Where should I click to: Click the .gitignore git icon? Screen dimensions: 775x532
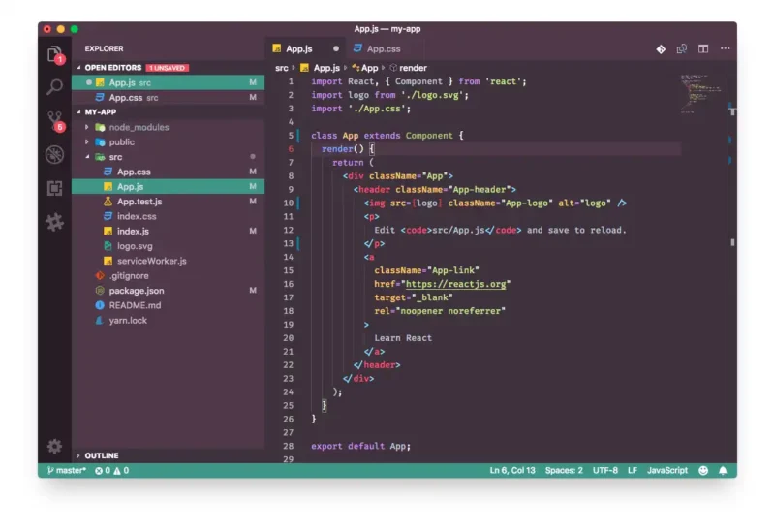pos(100,275)
